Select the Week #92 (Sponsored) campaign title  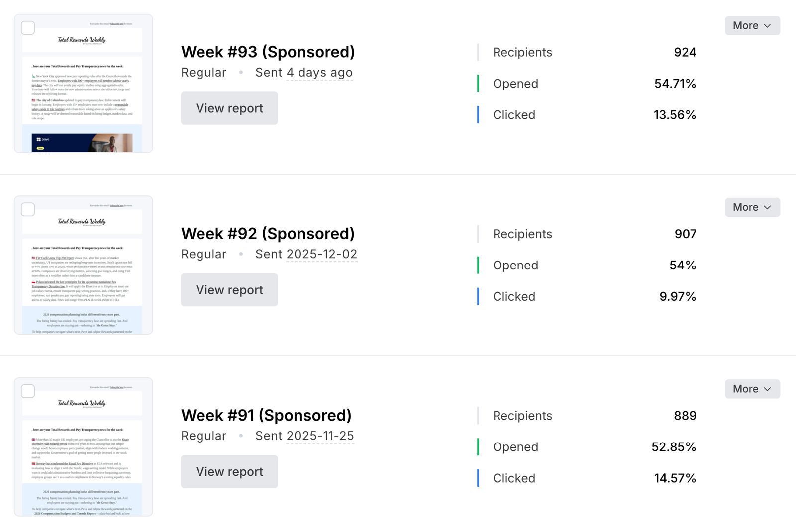268,233
